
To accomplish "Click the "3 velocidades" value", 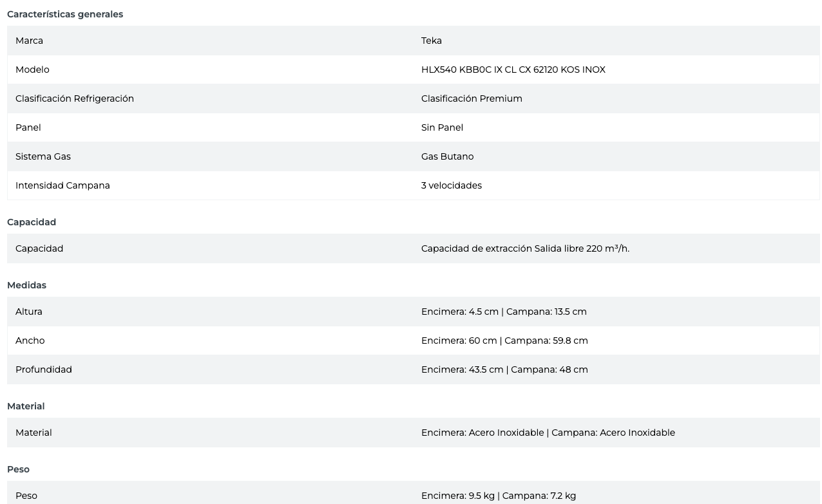I will click(x=451, y=185).
